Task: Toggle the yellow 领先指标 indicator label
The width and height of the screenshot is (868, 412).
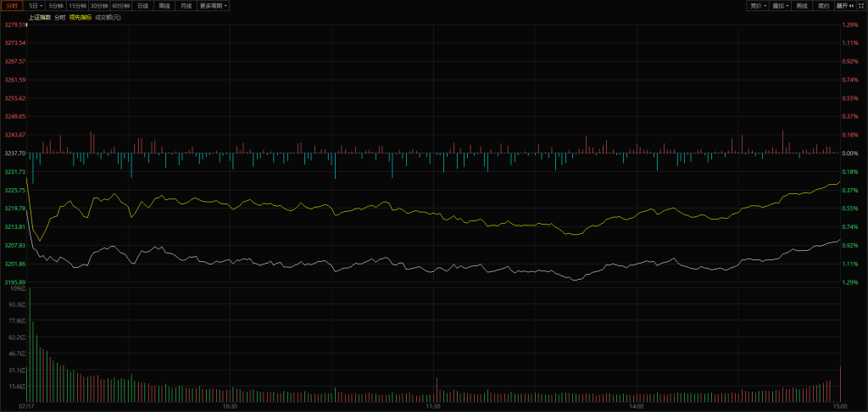Action: (81, 17)
